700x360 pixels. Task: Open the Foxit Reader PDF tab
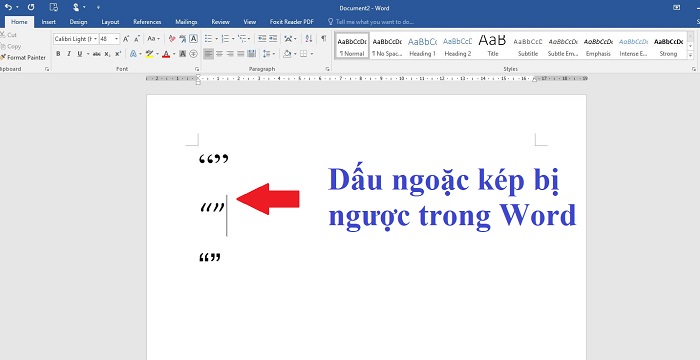pyautogui.click(x=292, y=21)
